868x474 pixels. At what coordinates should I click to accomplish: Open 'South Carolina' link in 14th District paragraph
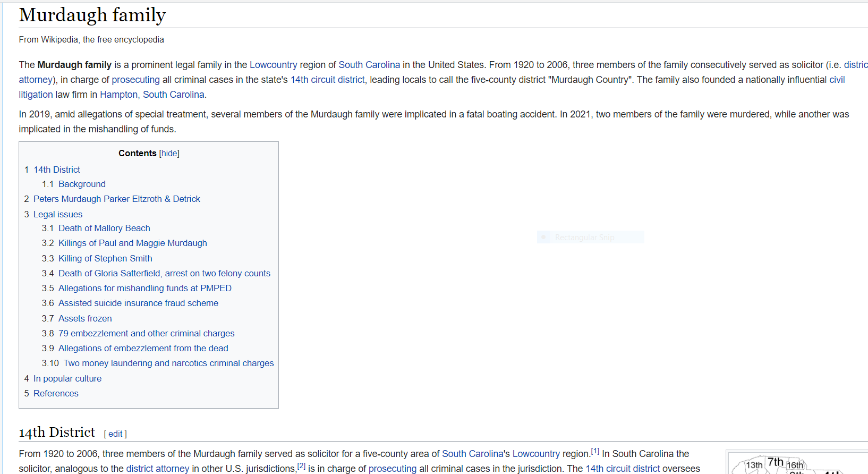472,454
